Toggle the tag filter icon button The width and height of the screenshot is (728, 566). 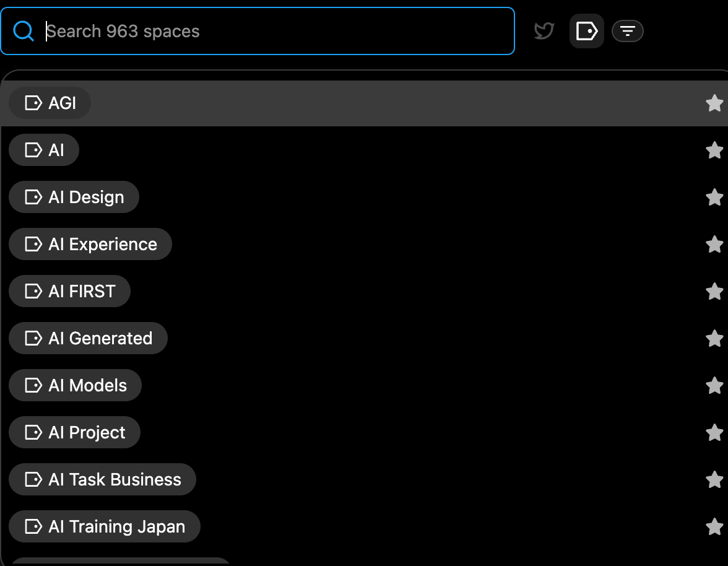point(586,31)
